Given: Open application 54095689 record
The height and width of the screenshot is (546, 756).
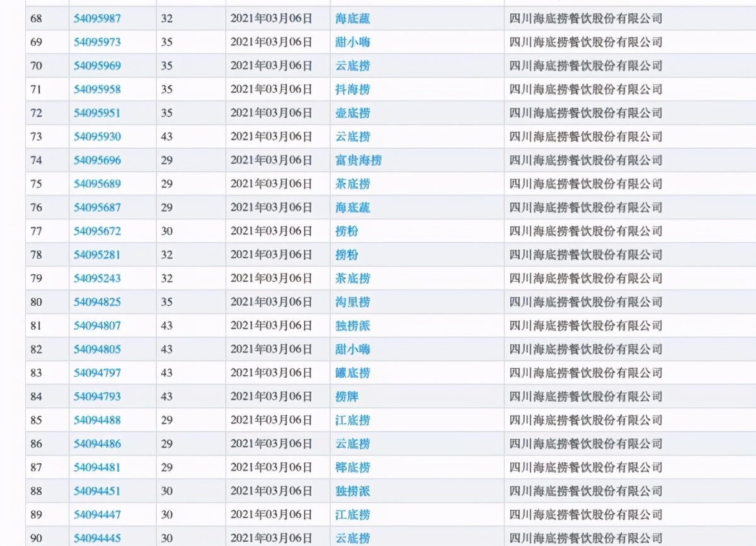Looking at the screenshot, I should pos(97,184).
